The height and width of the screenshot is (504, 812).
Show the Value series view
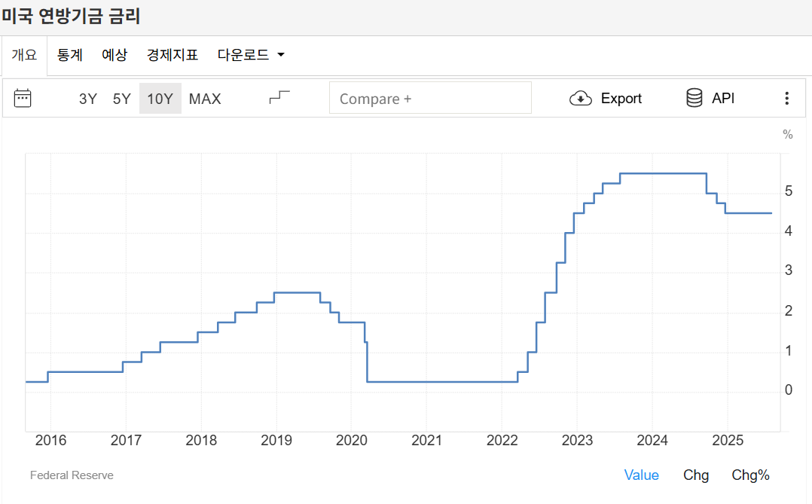tap(641, 475)
